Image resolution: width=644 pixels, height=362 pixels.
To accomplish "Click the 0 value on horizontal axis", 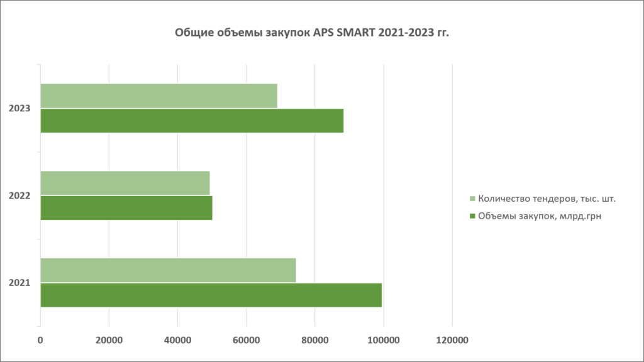I will (41, 341).
